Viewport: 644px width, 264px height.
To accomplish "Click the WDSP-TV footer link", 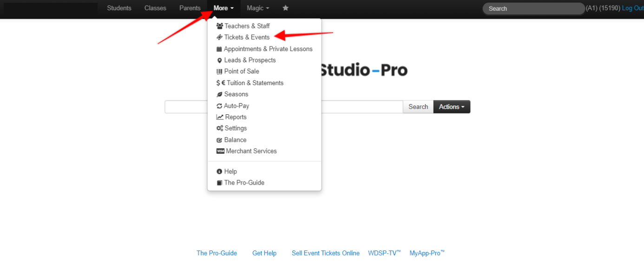I will (384, 253).
